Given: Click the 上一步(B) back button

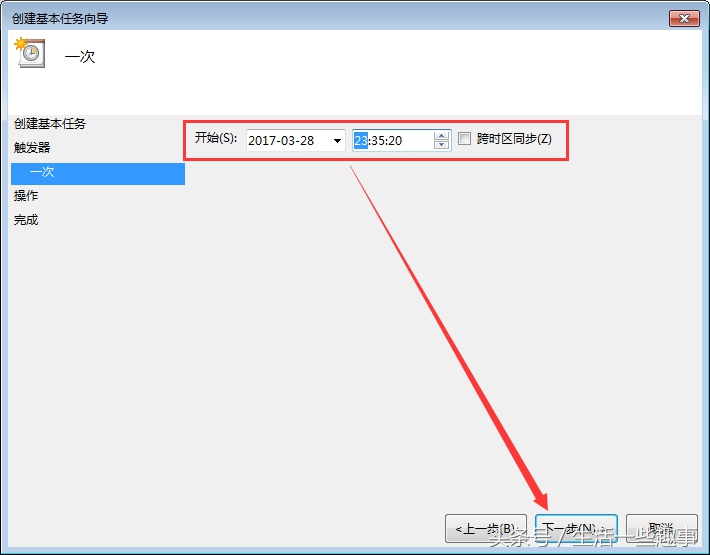Looking at the screenshot, I should 486,528.
